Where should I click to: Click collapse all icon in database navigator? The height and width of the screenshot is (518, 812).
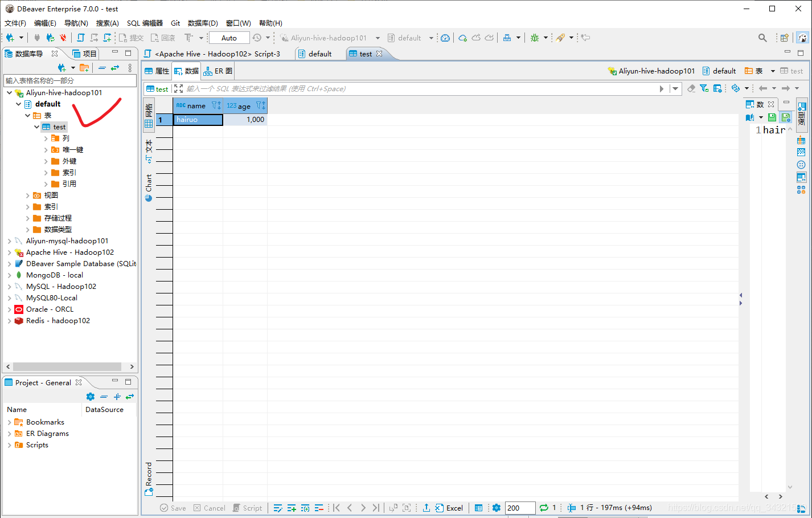point(102,68)
